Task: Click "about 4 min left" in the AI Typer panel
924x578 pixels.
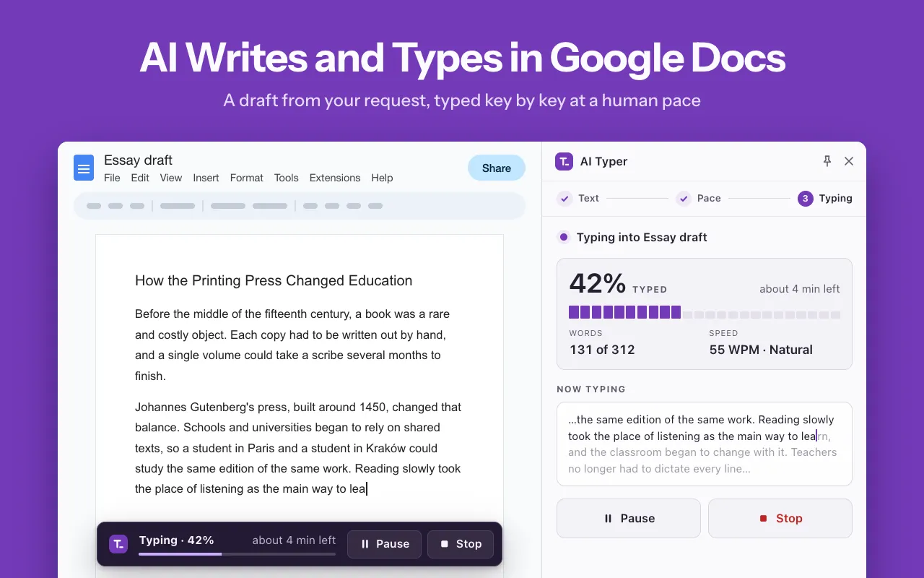Action: click(x=800, y=289)
